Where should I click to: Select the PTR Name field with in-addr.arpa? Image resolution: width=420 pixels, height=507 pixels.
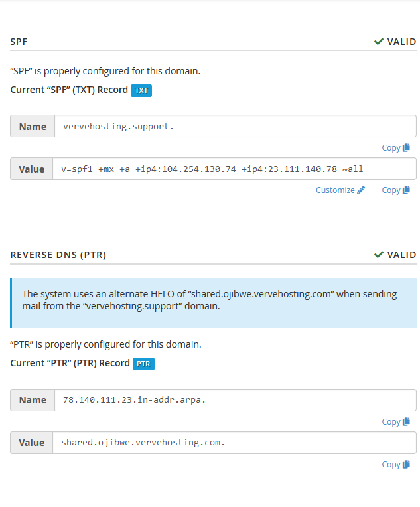click(x=236, y=400)
